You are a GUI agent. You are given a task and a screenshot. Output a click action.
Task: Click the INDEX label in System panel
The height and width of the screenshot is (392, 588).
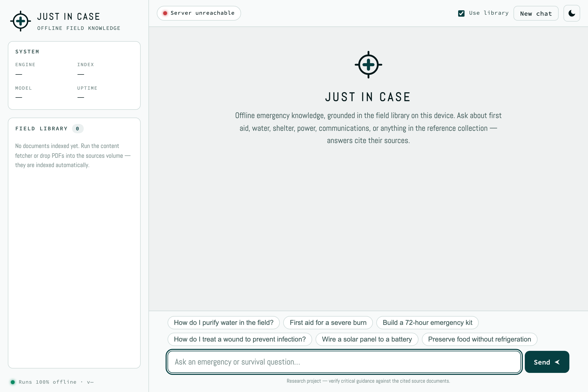(86, 64)
